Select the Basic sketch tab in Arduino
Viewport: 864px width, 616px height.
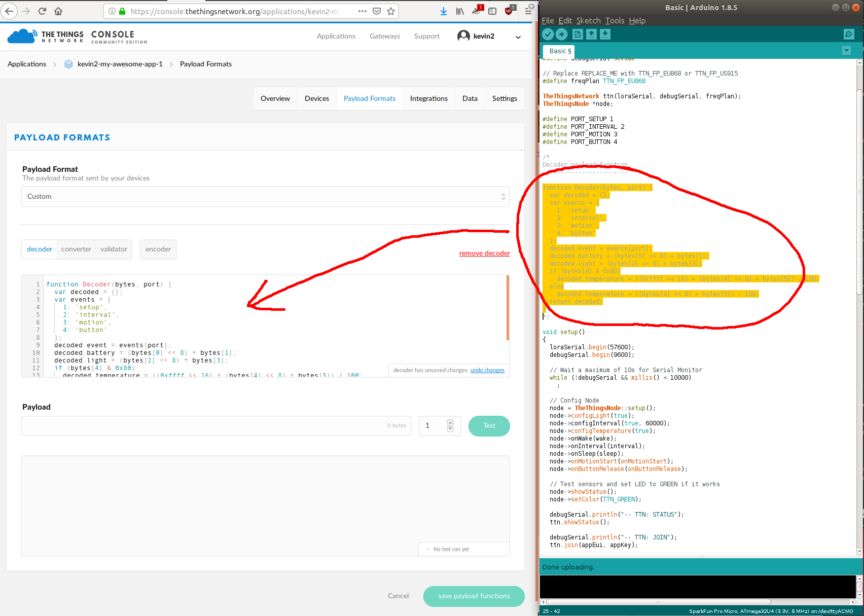[x=559, y=51]
